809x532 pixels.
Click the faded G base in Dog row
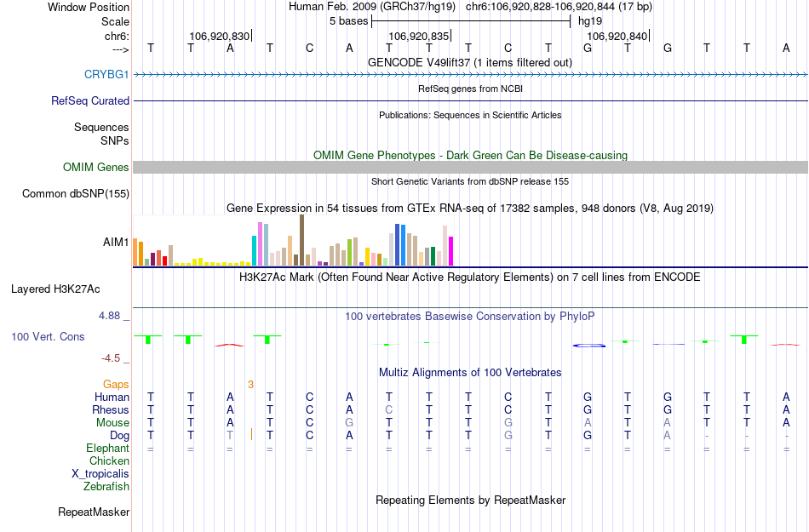[508, 436]
